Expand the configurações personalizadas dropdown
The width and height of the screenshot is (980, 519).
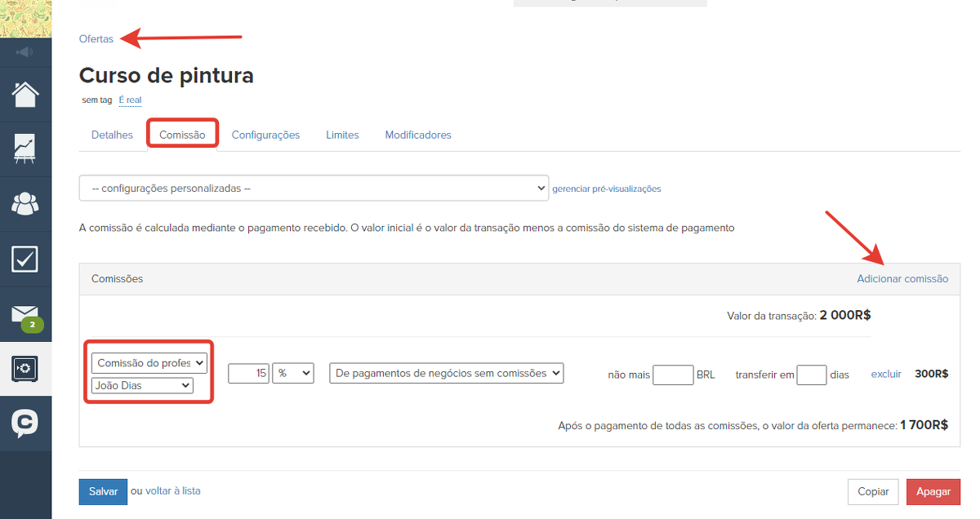[314, 188]
